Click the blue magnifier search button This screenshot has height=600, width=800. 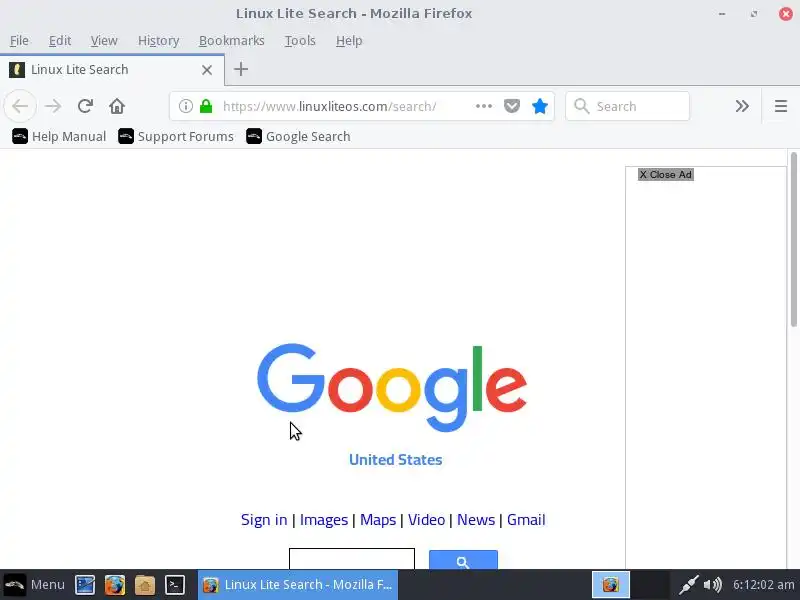pos(463,560)
